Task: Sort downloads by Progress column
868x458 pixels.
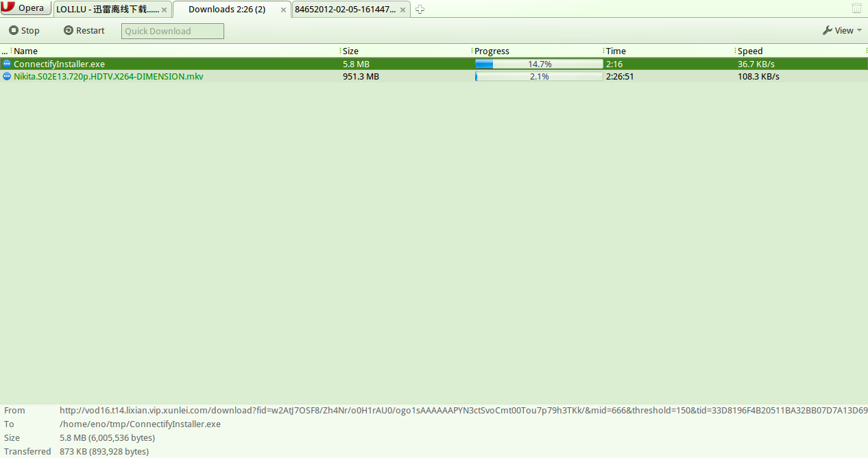Action: (537, 51)
